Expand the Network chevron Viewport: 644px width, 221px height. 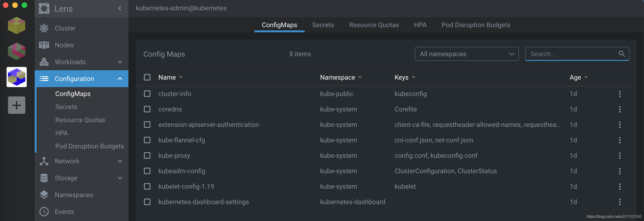pyautogui.click(x=120, y=161)
